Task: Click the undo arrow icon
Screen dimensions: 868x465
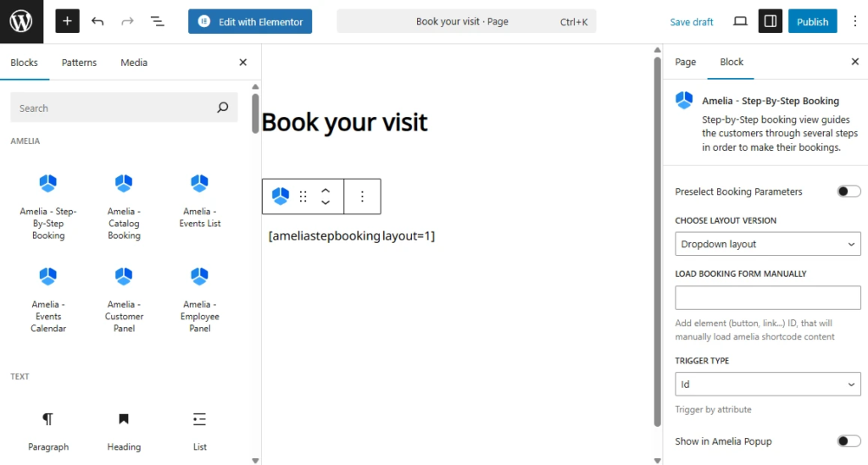Action: [x=97, y=21]
